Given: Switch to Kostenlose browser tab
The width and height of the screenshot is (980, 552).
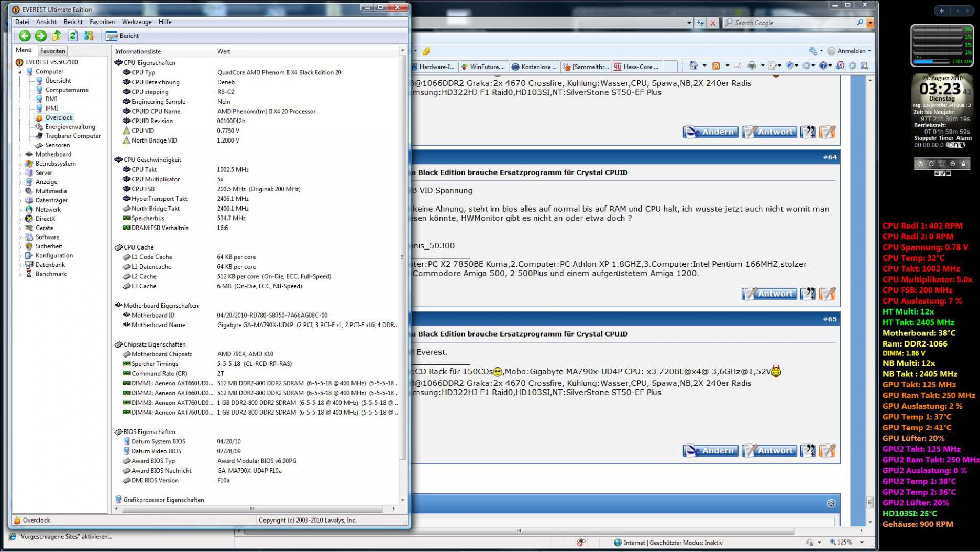Looking at the screenshot, I should click(534, 67).
